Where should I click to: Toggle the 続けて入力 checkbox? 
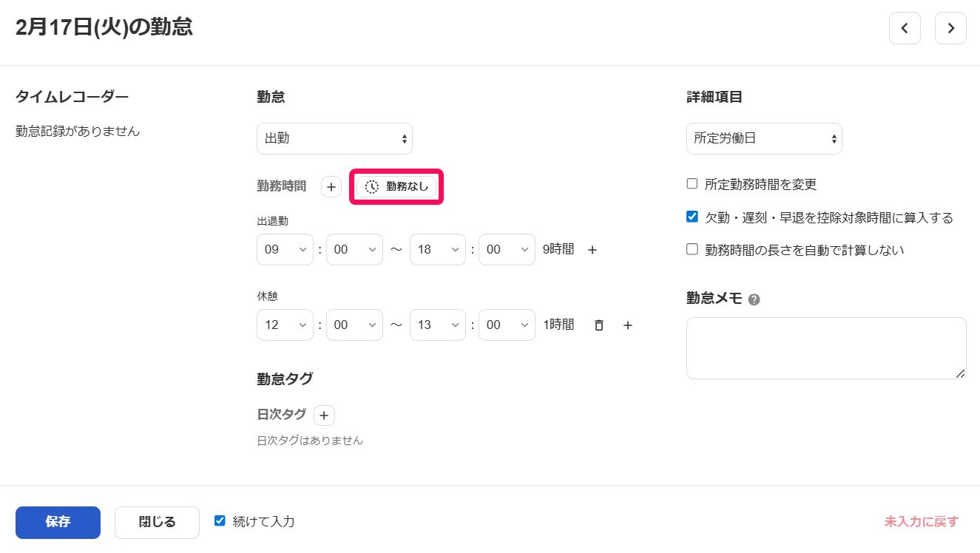pyautogui.click(x=220, y=521)
